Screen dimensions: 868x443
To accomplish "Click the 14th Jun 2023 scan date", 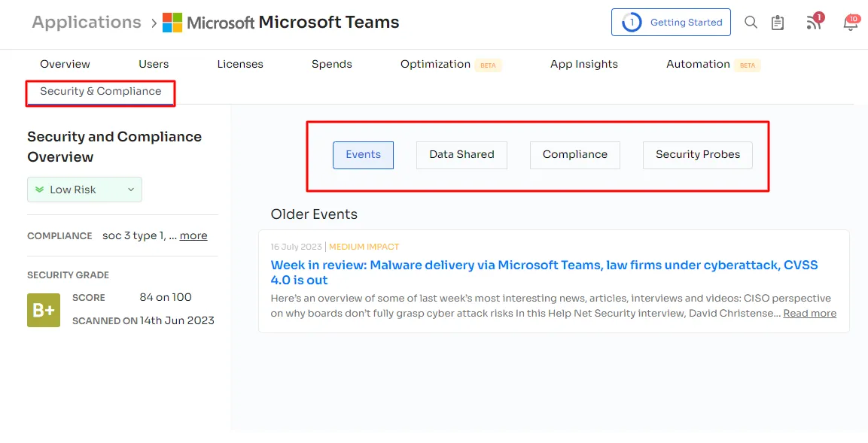I will (177, 320).
